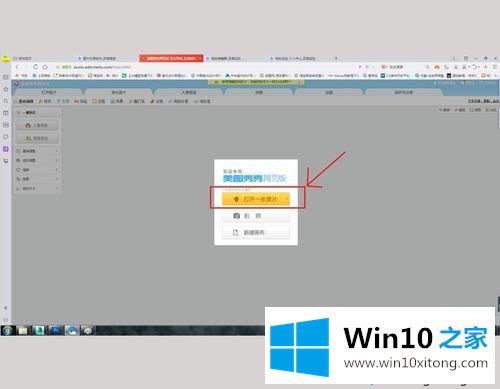Select 文字 in the editing toolbar
The image size is (500, 389).
[63, 101]
